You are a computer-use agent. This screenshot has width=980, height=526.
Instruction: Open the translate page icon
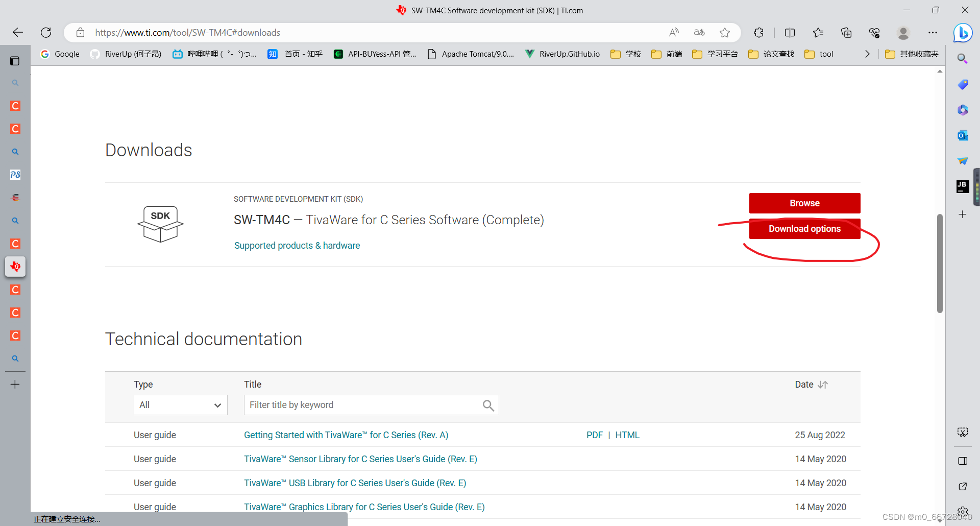(x=699, y=33)
